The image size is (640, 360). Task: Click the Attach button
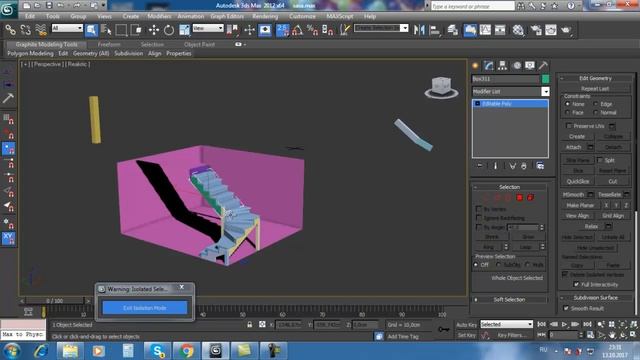pos(573,147)
